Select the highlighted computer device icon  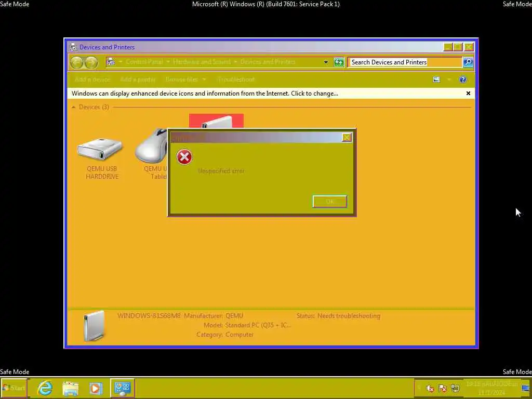[216, 121]
